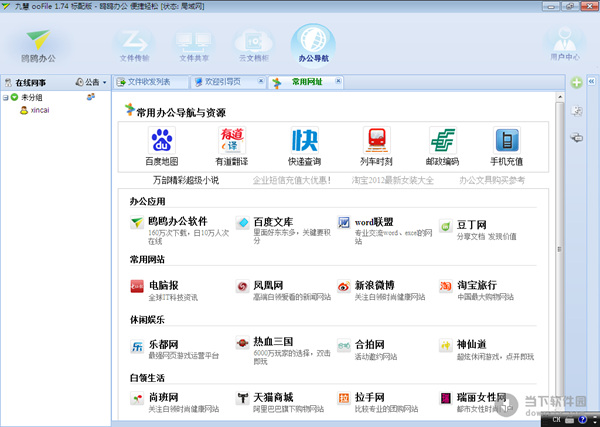Image resolution: width=600 pixels, height=427 pixels.
Task: Click the system tray help icon
Action: click(582, 420)
